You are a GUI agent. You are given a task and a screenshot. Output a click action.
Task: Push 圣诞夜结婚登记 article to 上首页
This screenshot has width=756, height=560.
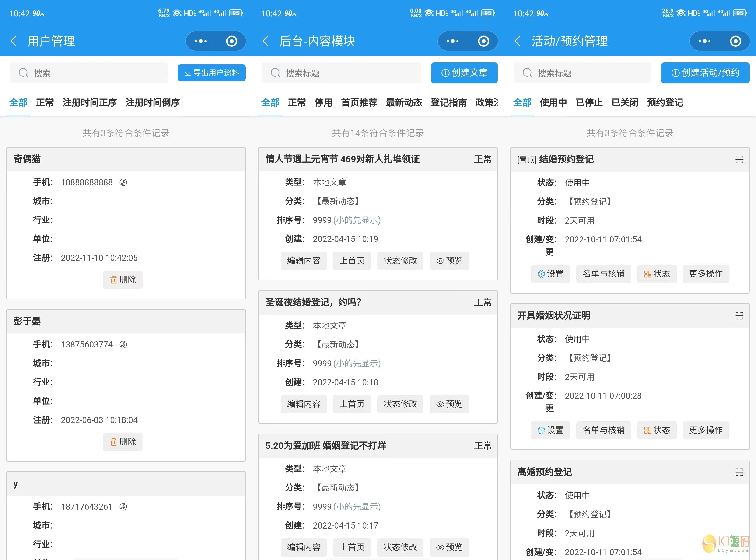click(x=352, y=404)
